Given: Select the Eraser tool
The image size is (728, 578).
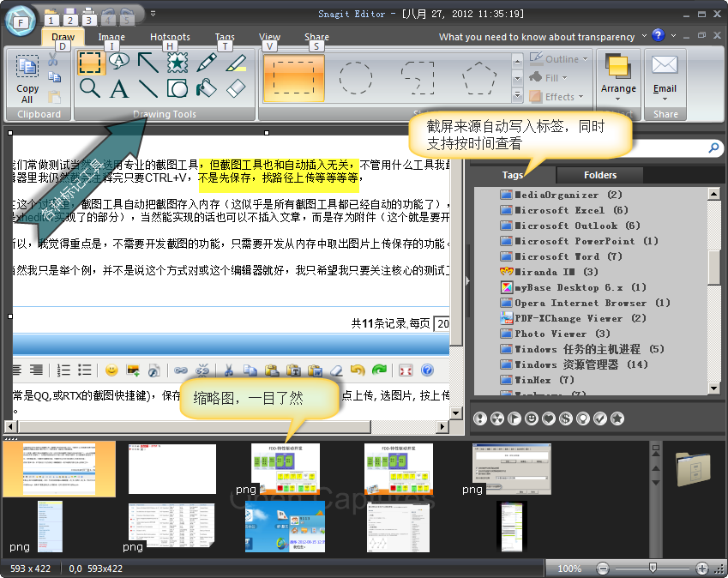Looking at the screenshot, I should 236,87.
